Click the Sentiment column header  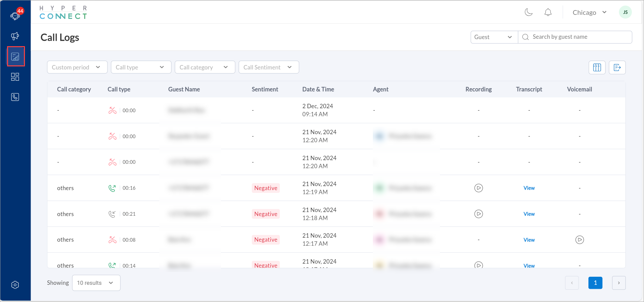click(x=265, y=89)
